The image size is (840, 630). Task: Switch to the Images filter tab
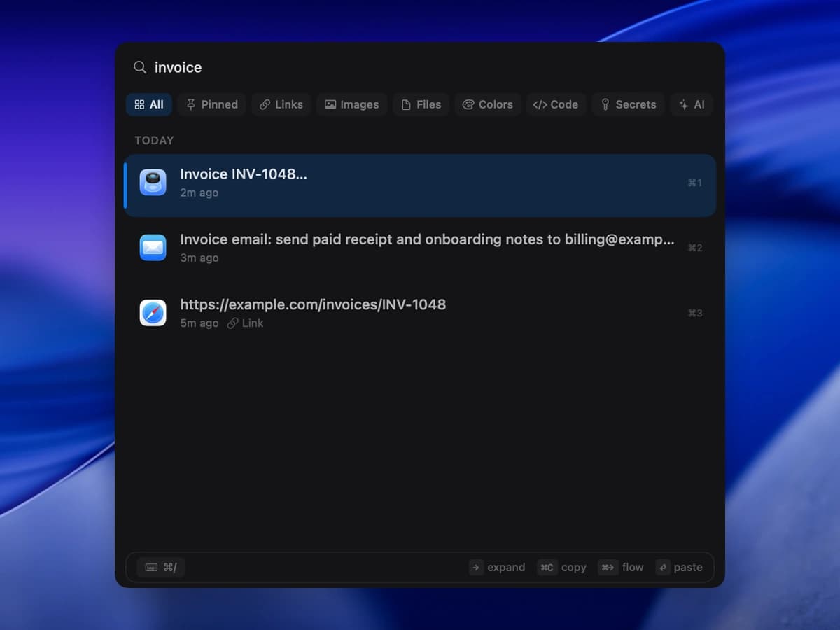point(351,104)
